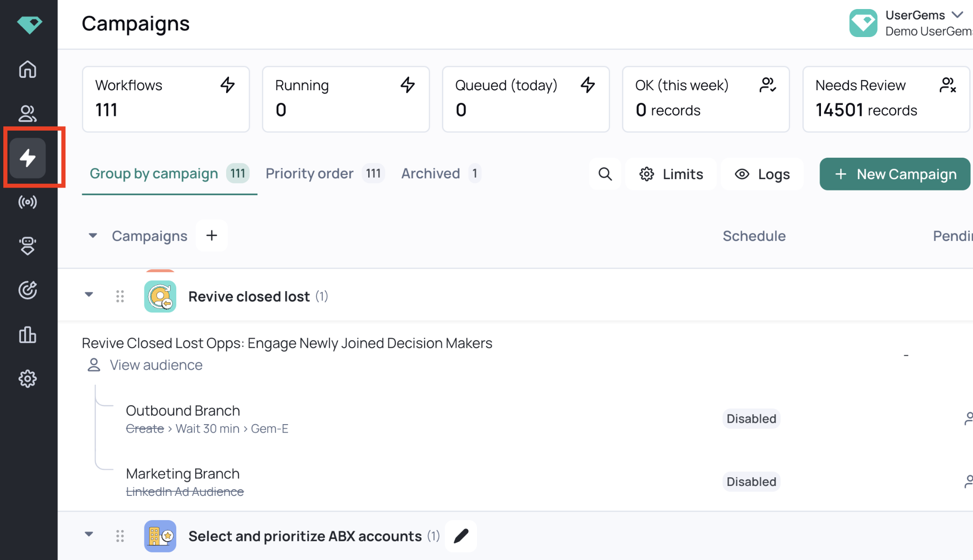Open the Outbound Branch workflow
The image size is (973, 560).
tap(183, 410)
